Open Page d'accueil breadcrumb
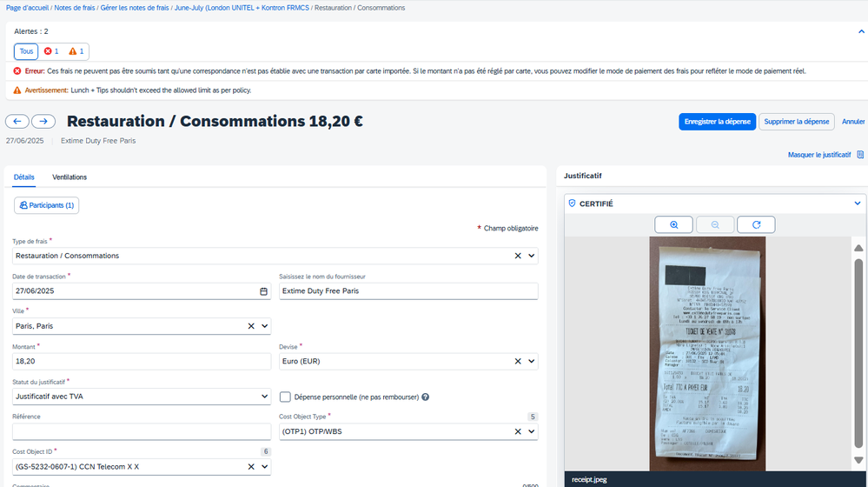Viewport: 868px width, 487px height. pyautogui.click(x=27, y=8)
